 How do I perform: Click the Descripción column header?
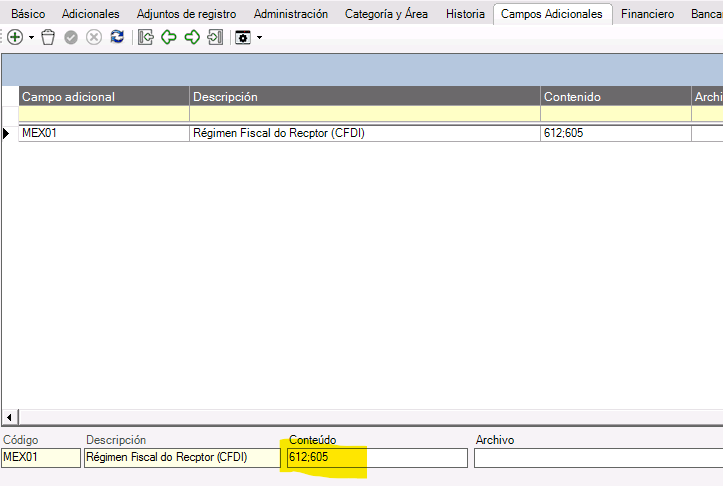point(364,97)
